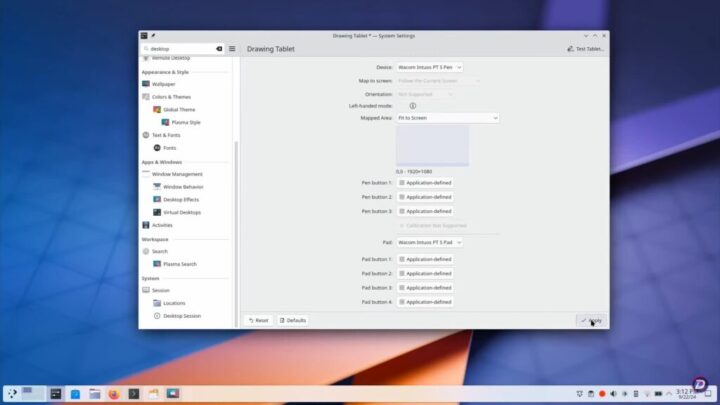Open the Map to screen dropdown

point(439,81)
